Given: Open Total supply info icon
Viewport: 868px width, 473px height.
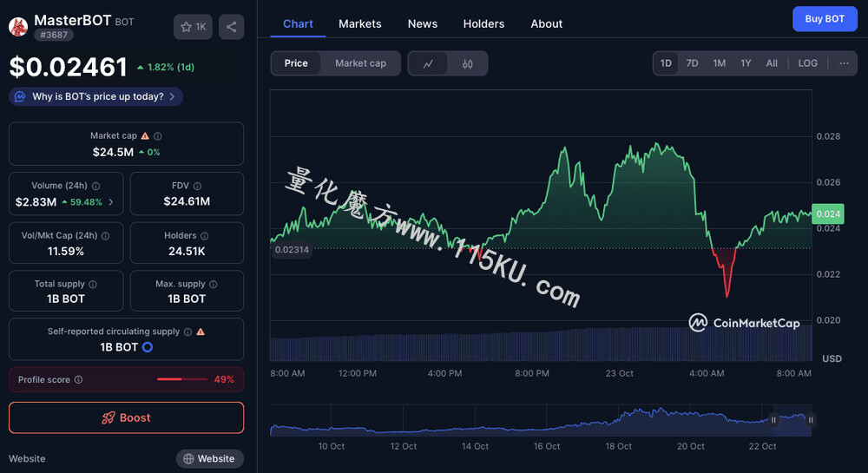Looking at the screenshot, I should [93, 285].
